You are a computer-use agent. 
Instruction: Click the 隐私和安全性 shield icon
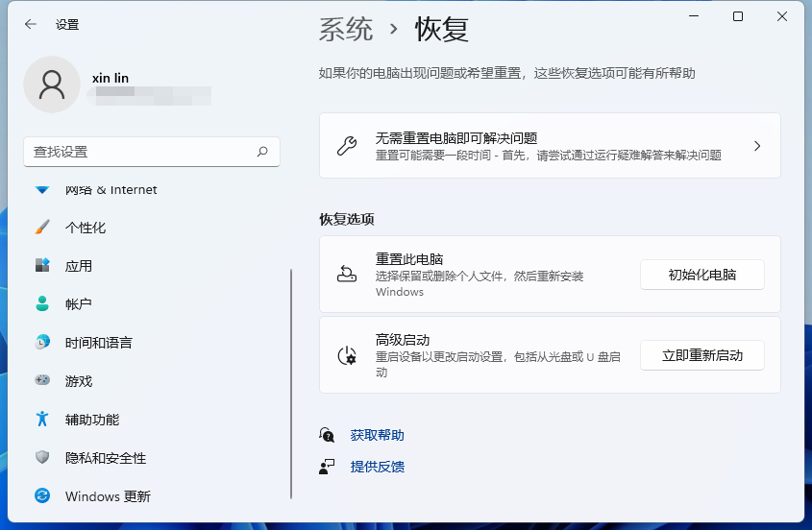pos(42,458)
